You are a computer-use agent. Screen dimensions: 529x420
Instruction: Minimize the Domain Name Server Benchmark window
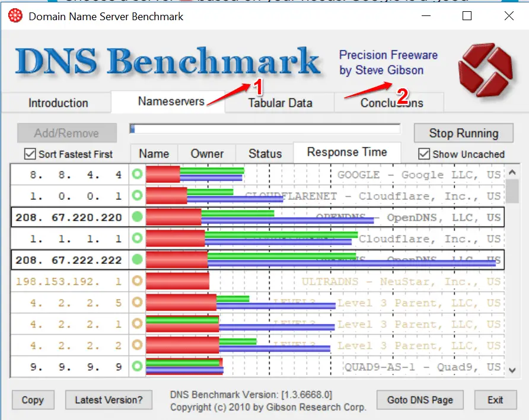(426, 16)
